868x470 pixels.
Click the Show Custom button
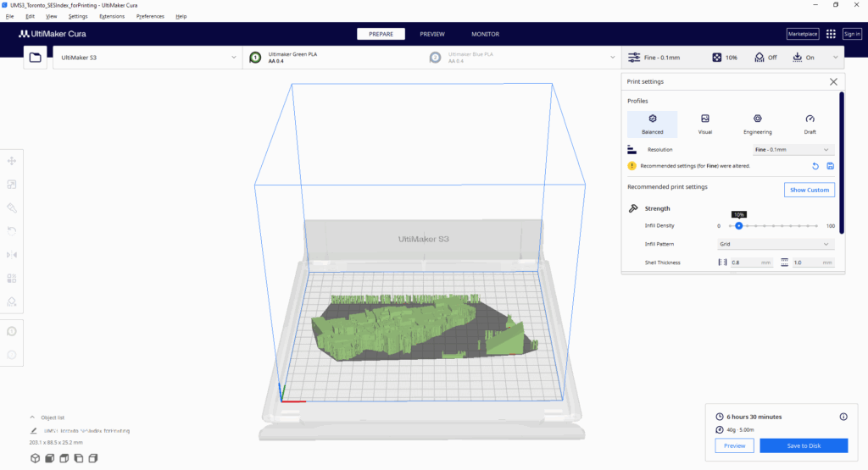(809, 190)
